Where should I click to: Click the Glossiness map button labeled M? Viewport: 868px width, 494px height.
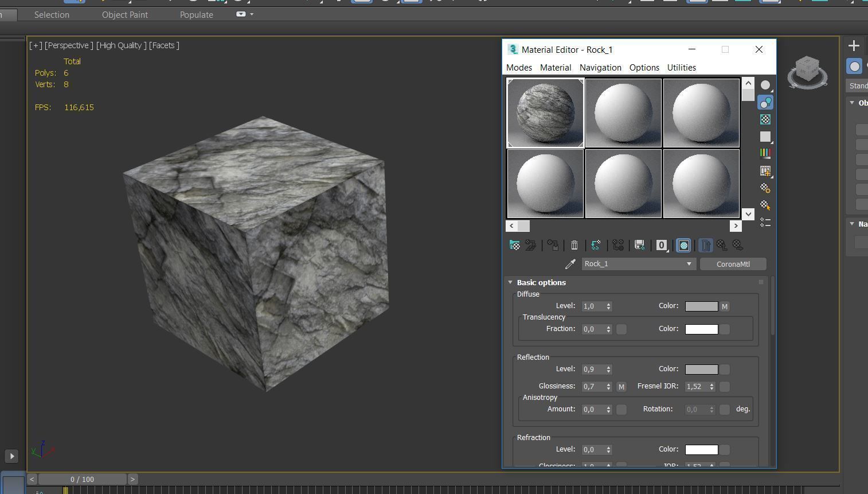[621, 387]
